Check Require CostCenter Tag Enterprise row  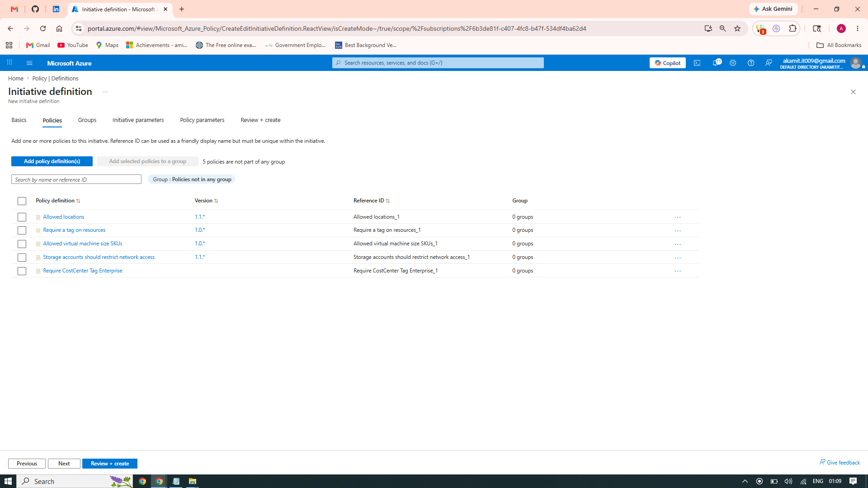(22, 271)
